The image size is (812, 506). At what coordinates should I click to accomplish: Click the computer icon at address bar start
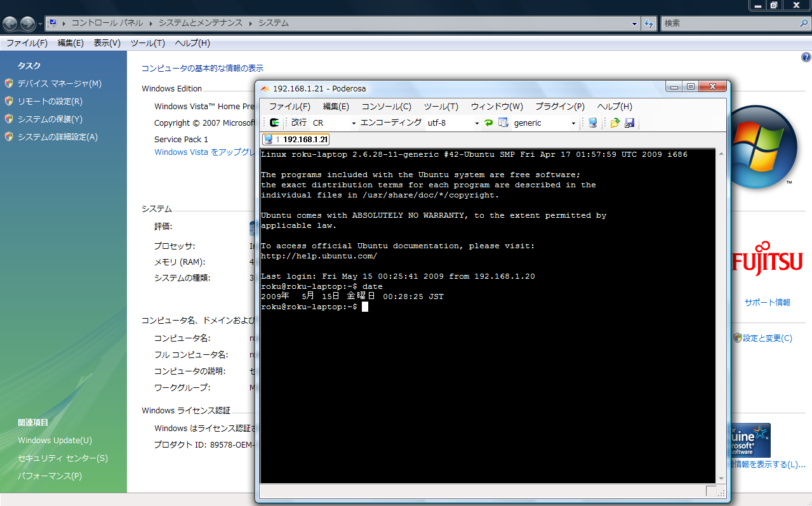(x=53, y=23)
